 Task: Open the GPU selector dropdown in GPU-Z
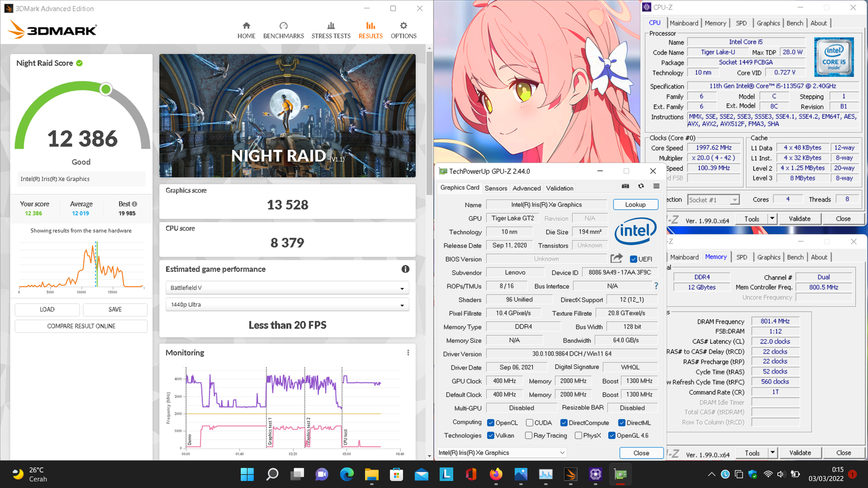click(502, 453)
